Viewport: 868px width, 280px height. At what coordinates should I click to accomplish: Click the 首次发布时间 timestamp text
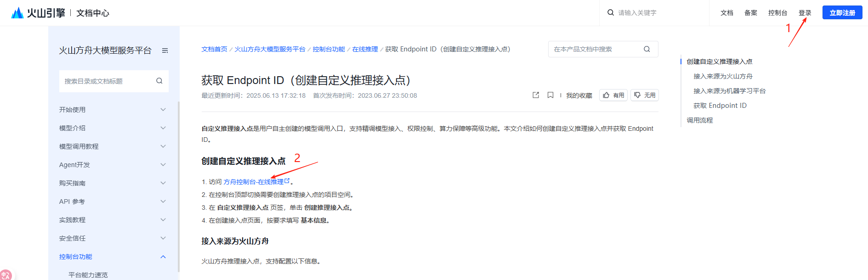tap(365, 95)
